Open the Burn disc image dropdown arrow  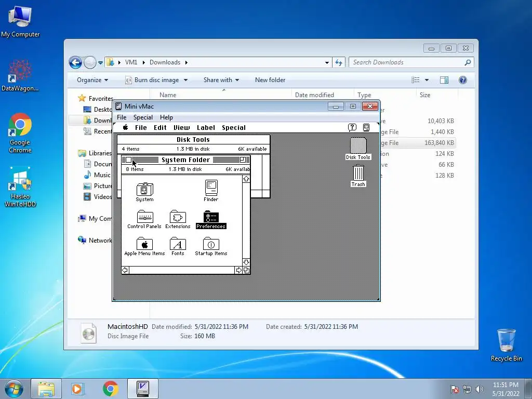pos(185,80)
